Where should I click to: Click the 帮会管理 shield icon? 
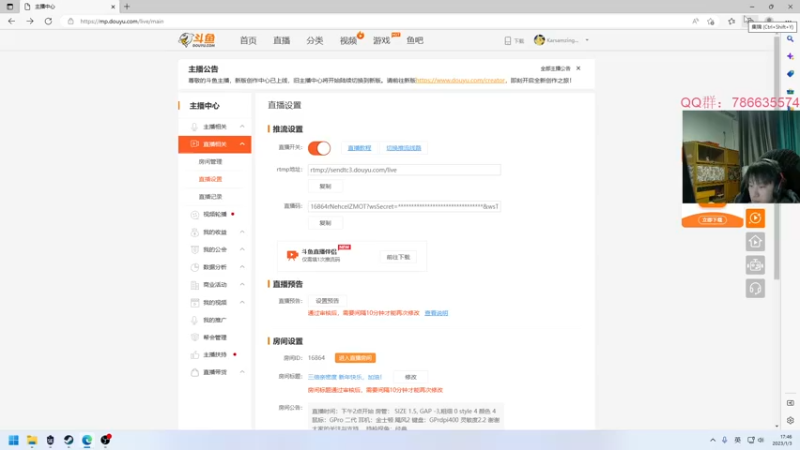[x=194, y=337]
